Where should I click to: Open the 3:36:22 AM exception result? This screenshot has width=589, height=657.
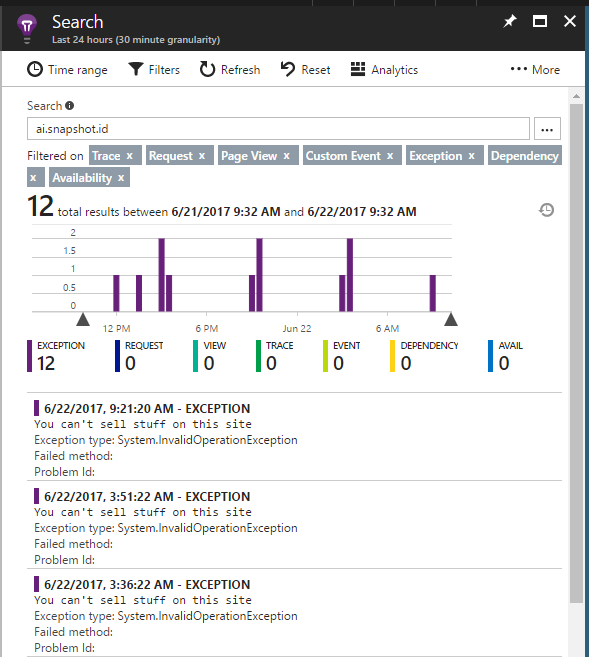tap(294, 614)
